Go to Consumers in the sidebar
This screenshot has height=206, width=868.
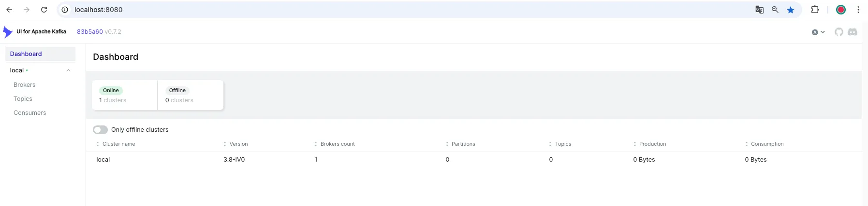click(x=30, y=113)
